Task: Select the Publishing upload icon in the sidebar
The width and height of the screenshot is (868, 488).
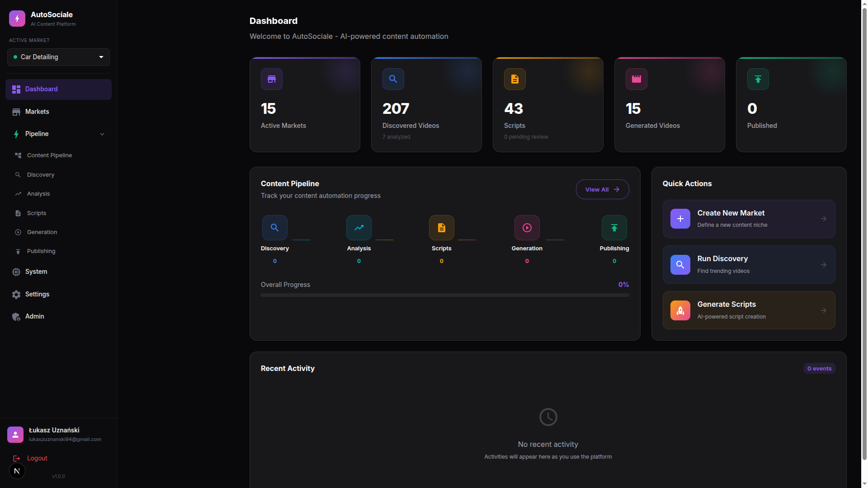Action: coord(18,251)
